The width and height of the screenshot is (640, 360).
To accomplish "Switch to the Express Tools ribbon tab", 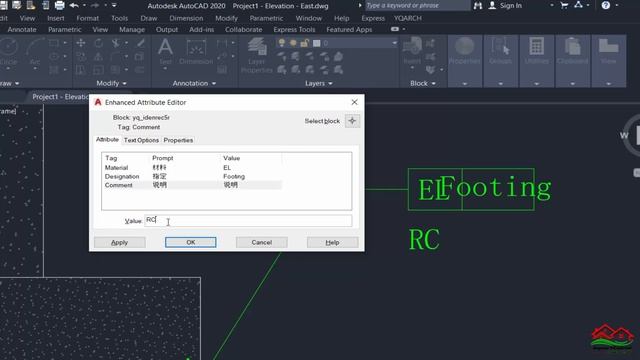I will 294,29.
